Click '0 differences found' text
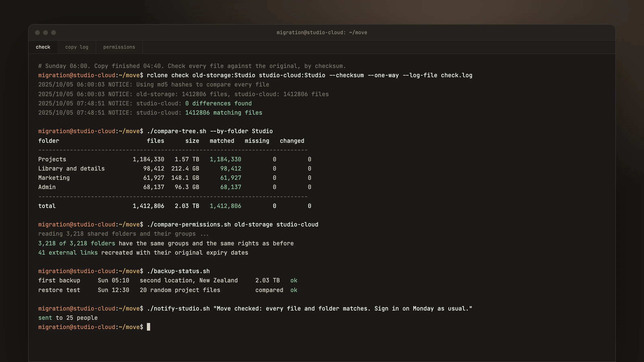This screenshot has width=644, height=362. point(219,103)
